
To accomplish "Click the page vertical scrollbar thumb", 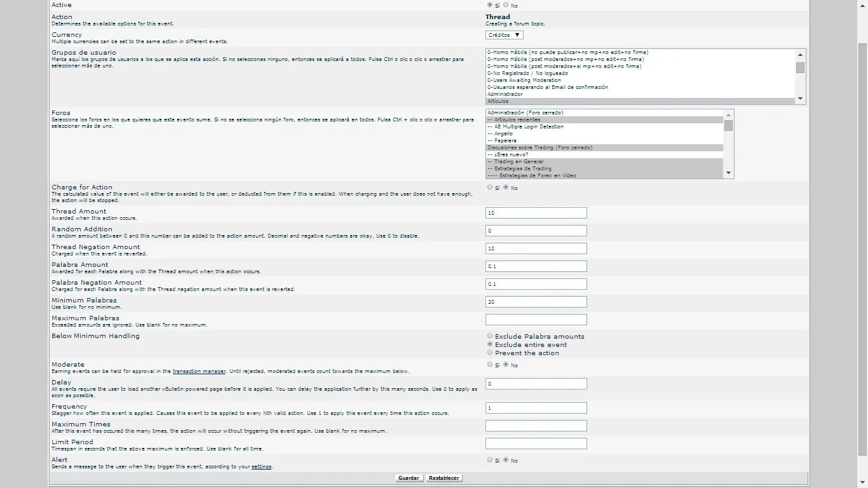I will (x=862, y=249).
